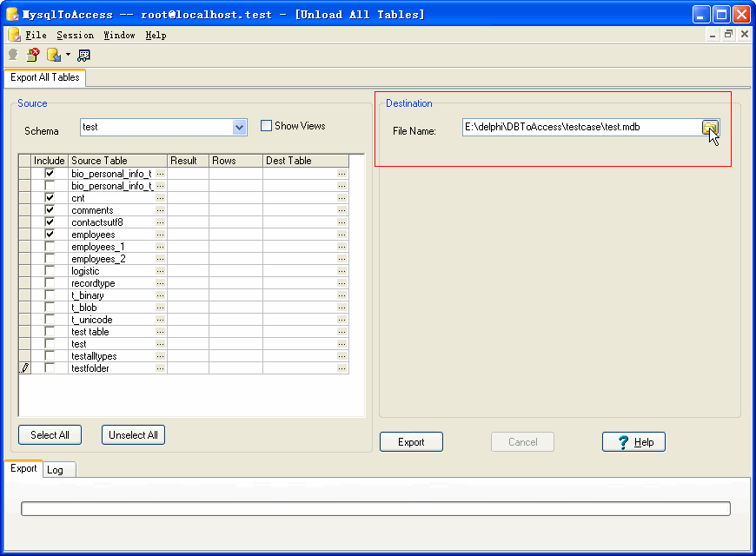Image resolution: width=756 pixels, height=556 pixels.
Task: Open dest table ellipsis in t_binary row
Action: tap(342, 295)
